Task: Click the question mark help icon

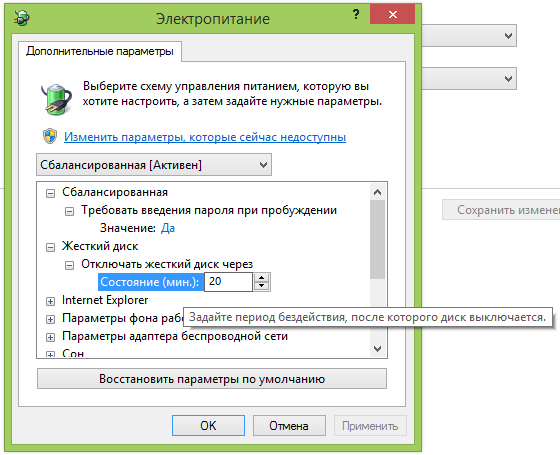Action: [356, 15]
